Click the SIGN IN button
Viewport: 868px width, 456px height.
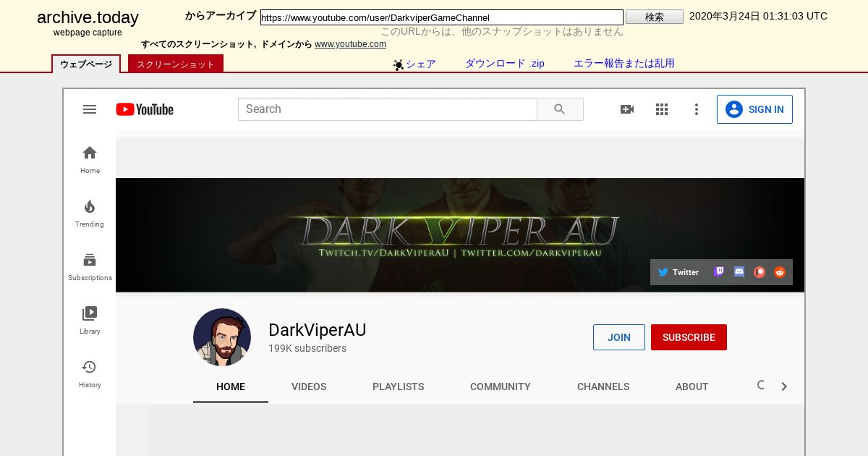coord(754,109)
